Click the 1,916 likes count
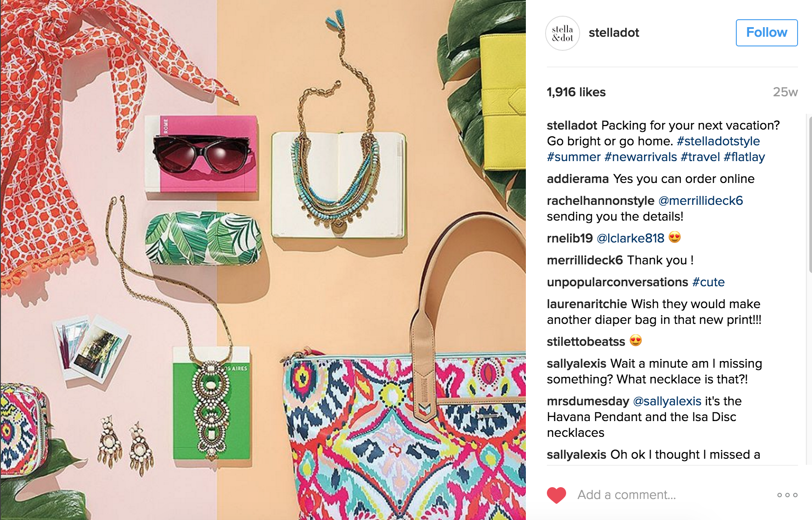Screen dimensions: 812x520 pos(576,92)
